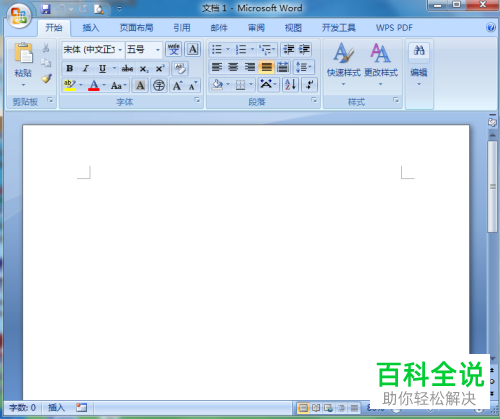Expand bullets list dropdown
Image resolution: width=500 pixels, height=419 pixels.
pos(228,49)
